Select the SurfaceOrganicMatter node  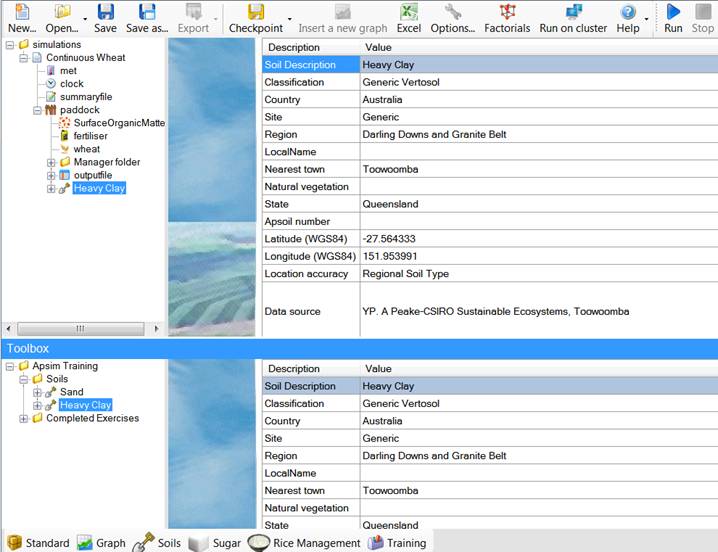click(119, 123)
